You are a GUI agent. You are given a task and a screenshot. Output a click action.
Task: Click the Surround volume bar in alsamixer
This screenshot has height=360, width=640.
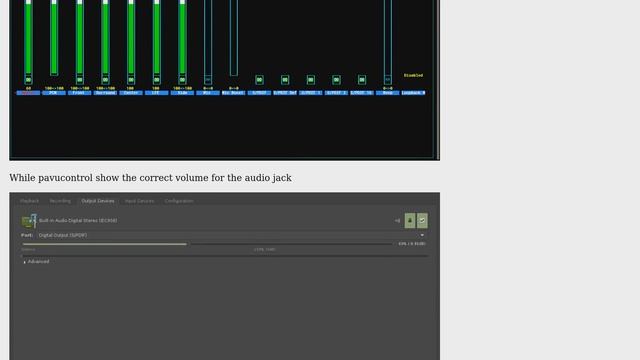point(105,38)
